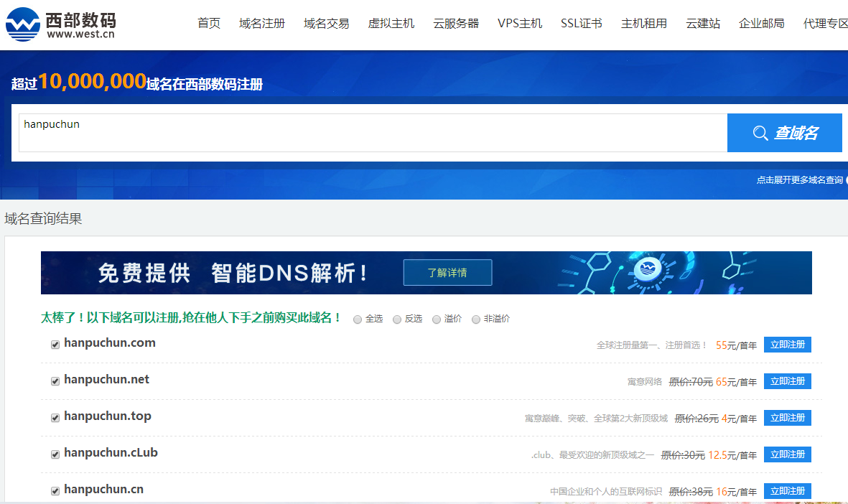
Task: Uncheck the hanpuchun.top checkbox
Action: 55,417
